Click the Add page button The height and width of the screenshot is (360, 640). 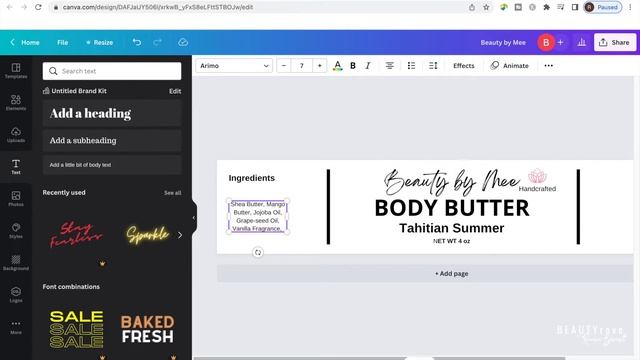click(425, 273)
